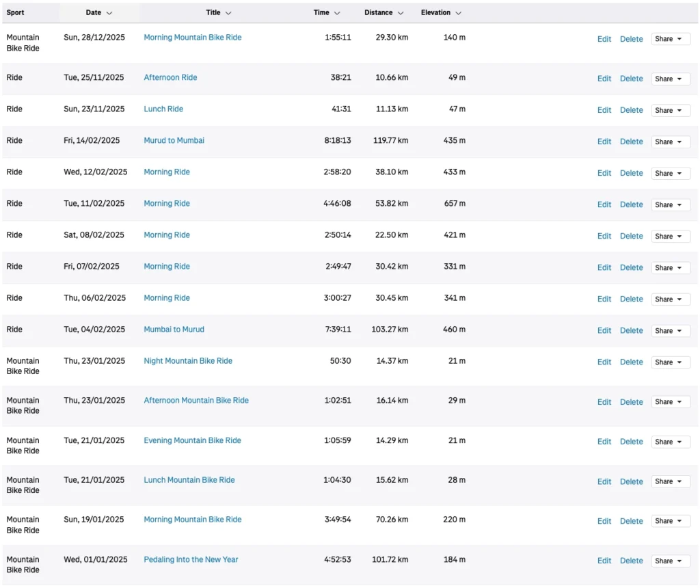The image size is (700, 588).
Task: Open the Share dropdown for Pedaling Into the New Year
Action: (x=670, y=561)
